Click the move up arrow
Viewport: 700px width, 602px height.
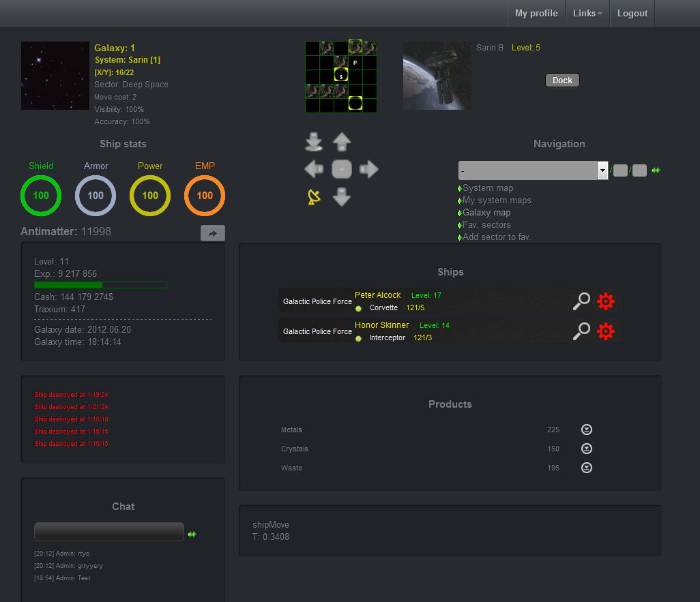[x=341, y=142]
